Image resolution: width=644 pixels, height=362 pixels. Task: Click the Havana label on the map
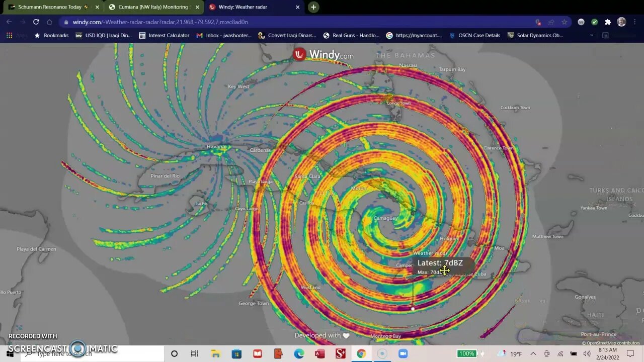(216, 147)
